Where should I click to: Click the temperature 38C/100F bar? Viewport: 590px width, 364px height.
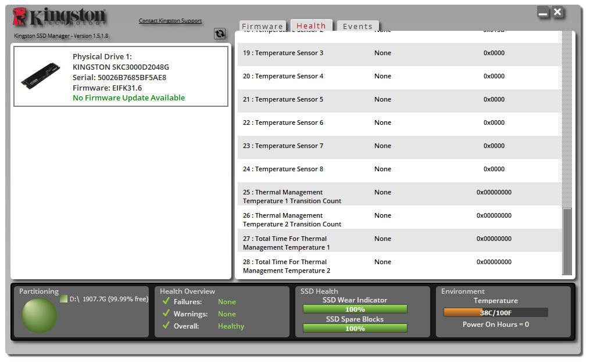coord(496,312)
